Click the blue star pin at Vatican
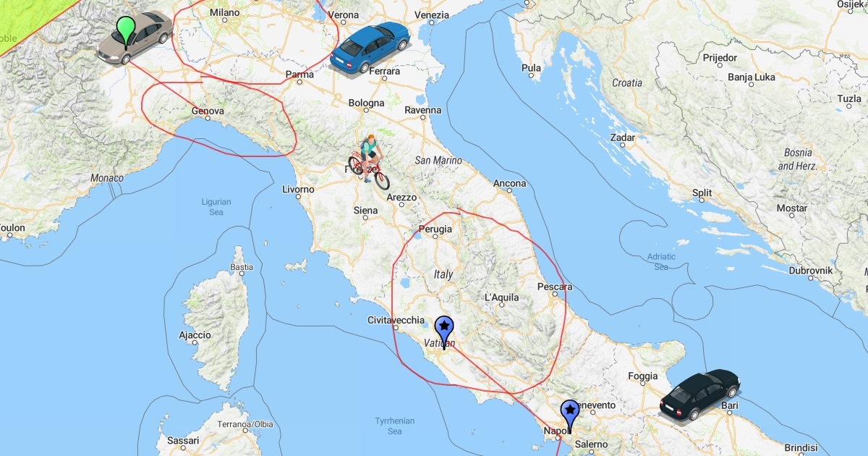This screenshot has width=868, height=456. [x=444, y=333]
